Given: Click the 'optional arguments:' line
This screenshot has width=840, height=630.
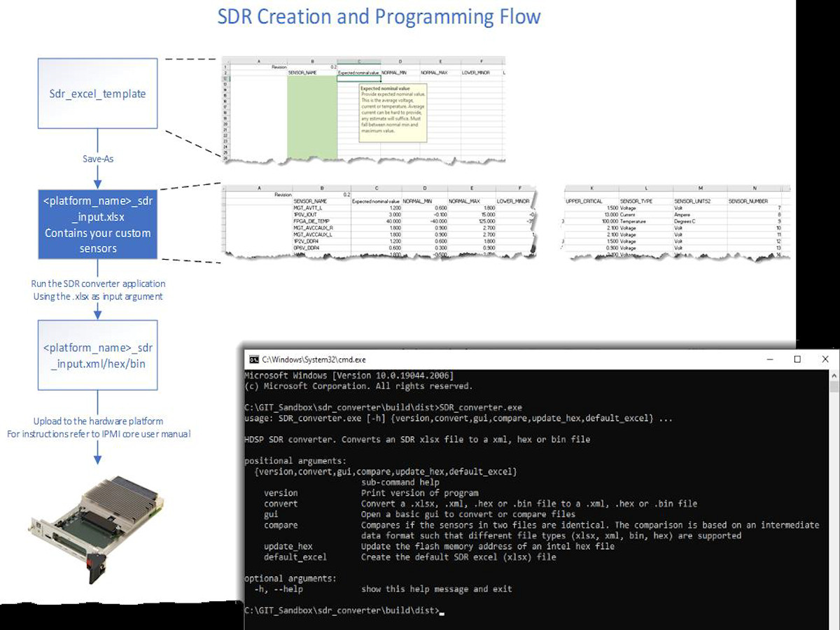Looking at the screenshot, I should pyautogui.click(x=290, y=578).
